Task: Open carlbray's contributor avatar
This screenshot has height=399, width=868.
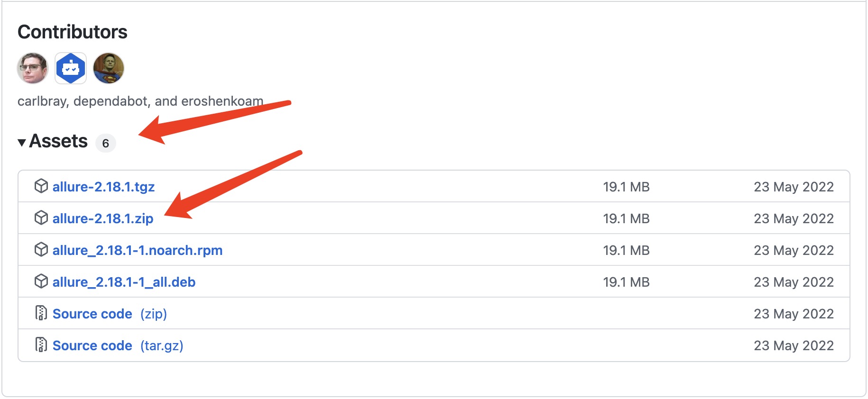Action: 33,68
